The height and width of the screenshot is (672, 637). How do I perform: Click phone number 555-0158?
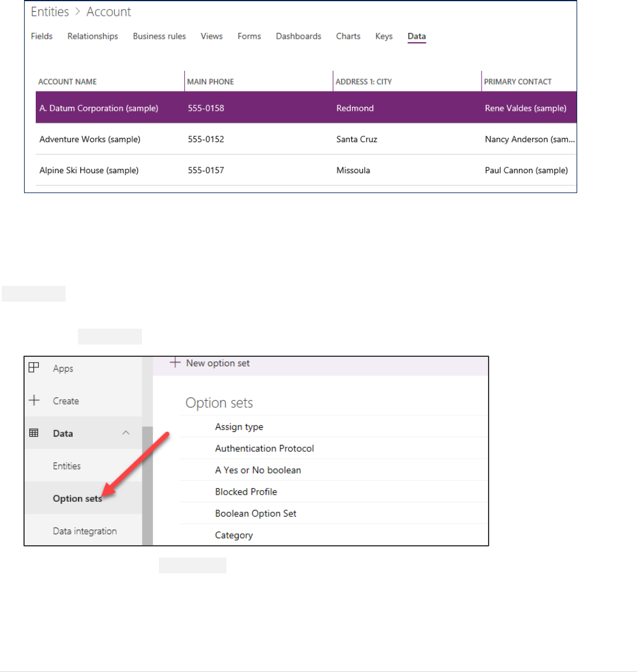[206, 109]
